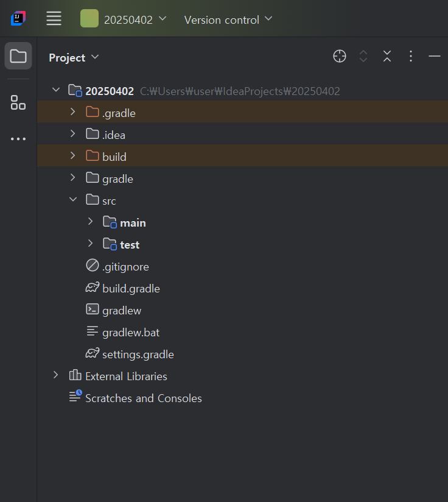This screenshot has height=502, width=448.
Task: Expand the main source folder arrow
Action: 90,222
